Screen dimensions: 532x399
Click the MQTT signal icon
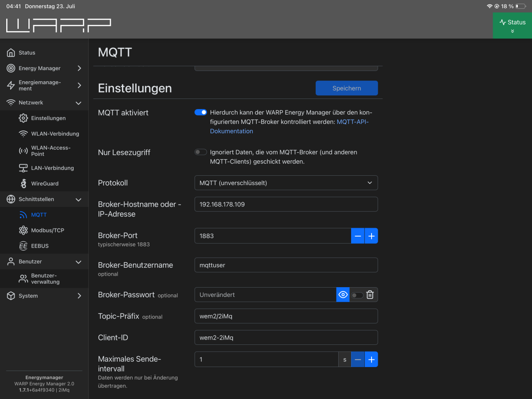[x=23, y=215]
